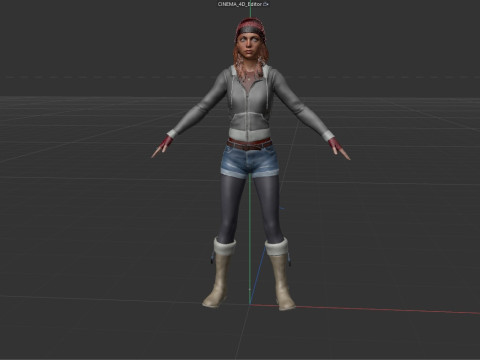Click the CINEMA_4D_Editor camera label
Screen dimensions: 480x360
pos(240,4)
